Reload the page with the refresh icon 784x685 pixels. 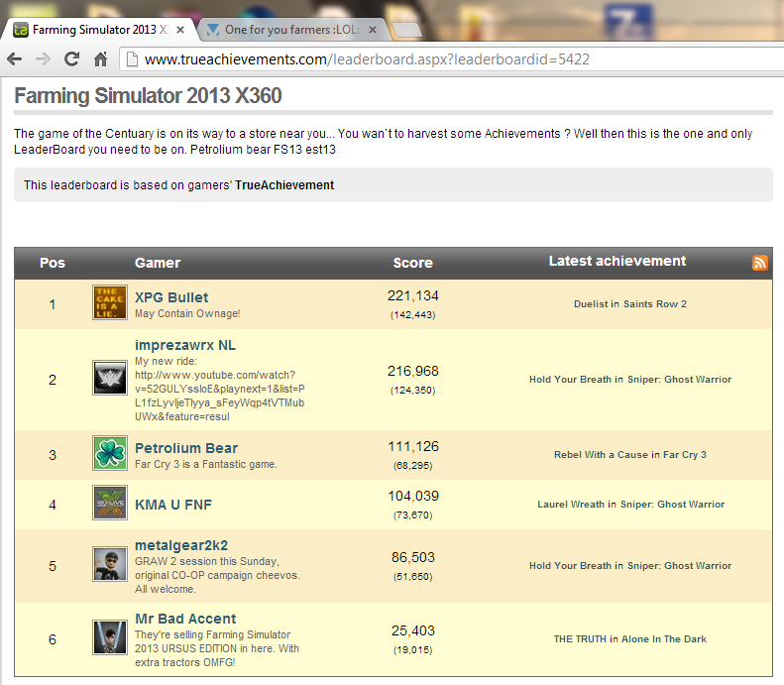(71, 59)
